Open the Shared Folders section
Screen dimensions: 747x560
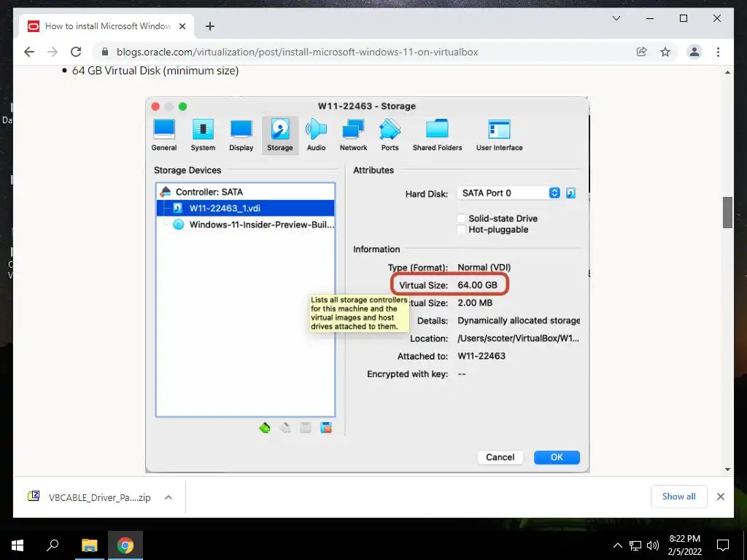pyautogui.click(x=438, y=135)
